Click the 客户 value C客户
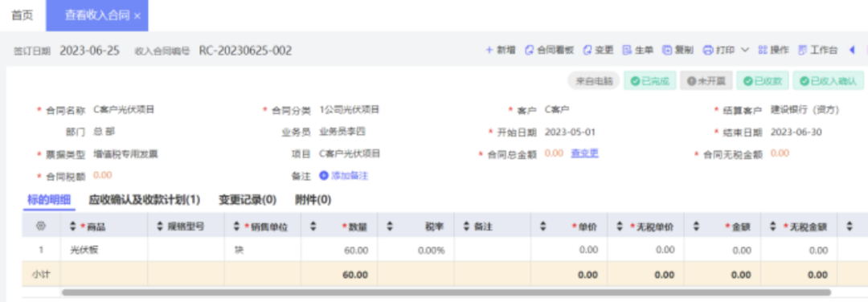This screenshot has width=868, height=302. [x=557, y=109]
